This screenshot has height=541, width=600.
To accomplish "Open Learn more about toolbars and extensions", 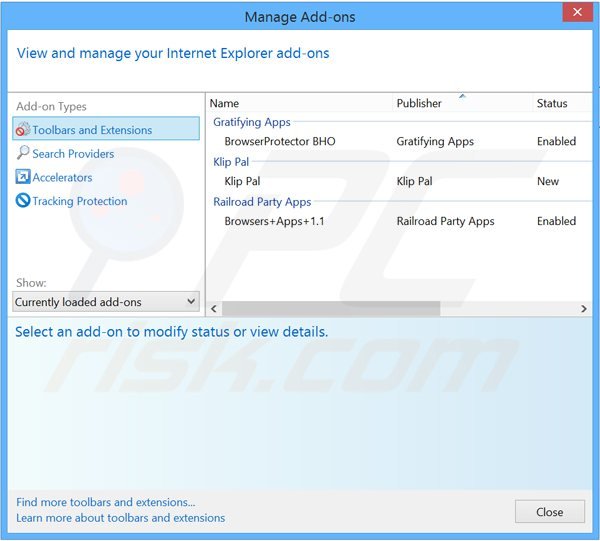I will (121, 518).
